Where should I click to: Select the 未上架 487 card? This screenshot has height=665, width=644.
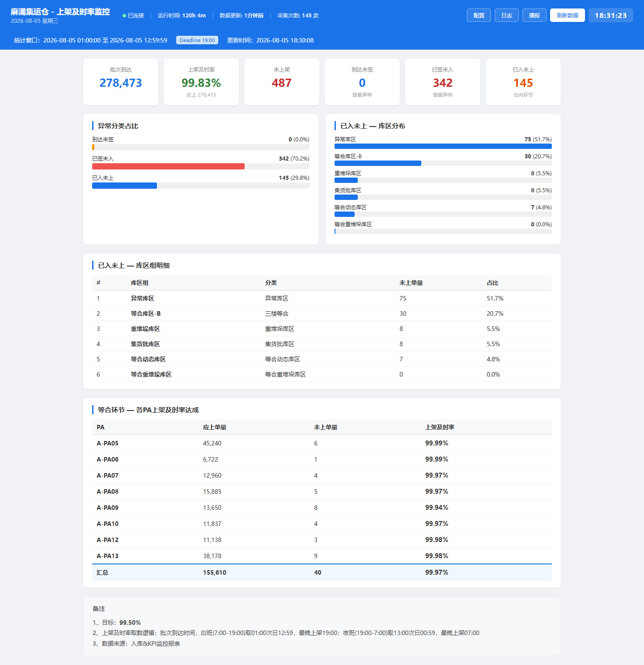(x=282, y=82)
